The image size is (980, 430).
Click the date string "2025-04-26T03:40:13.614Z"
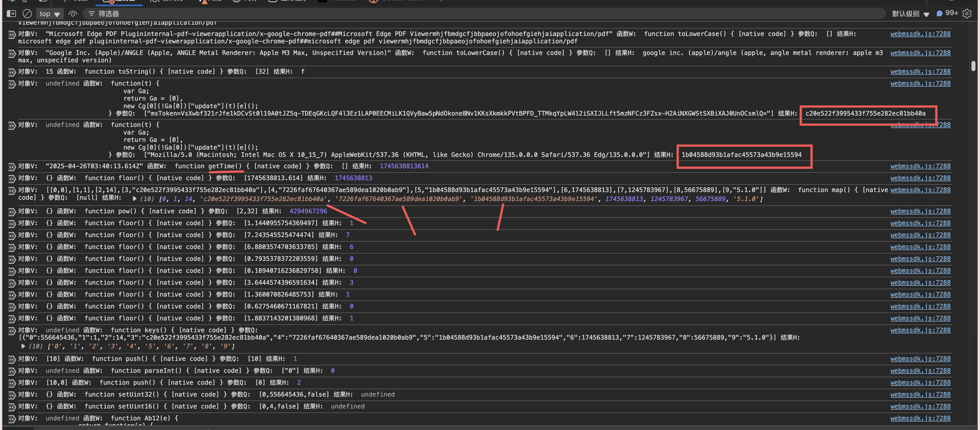94,166
